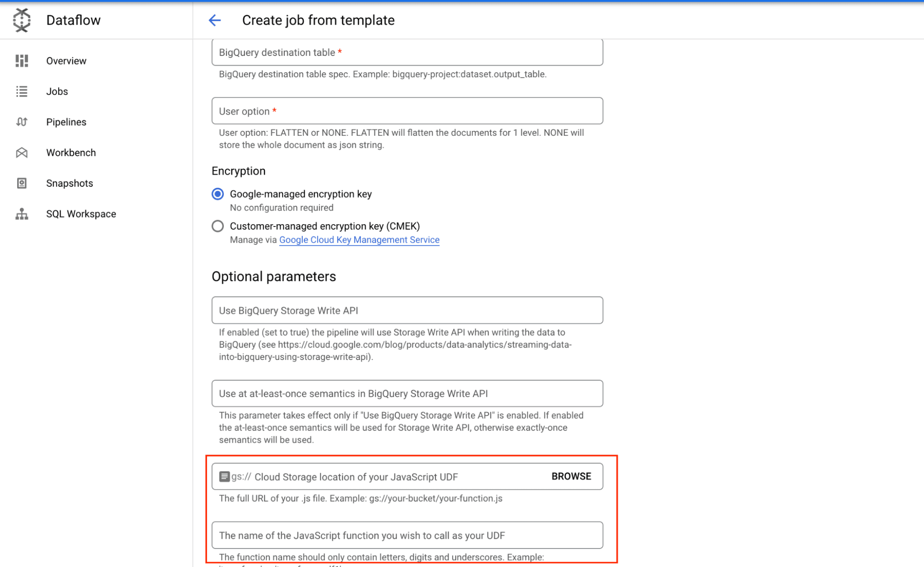Click the No configuration required text
The image size is (924, 567).
281,207
